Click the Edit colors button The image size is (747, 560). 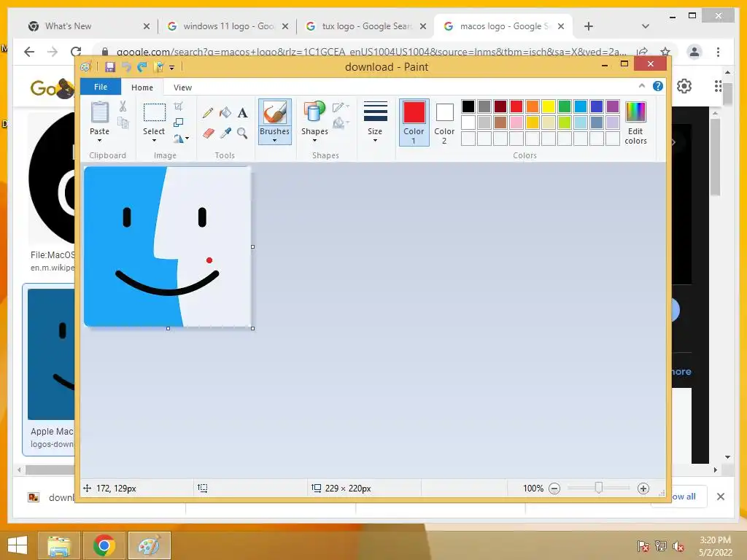pos(635,122)
